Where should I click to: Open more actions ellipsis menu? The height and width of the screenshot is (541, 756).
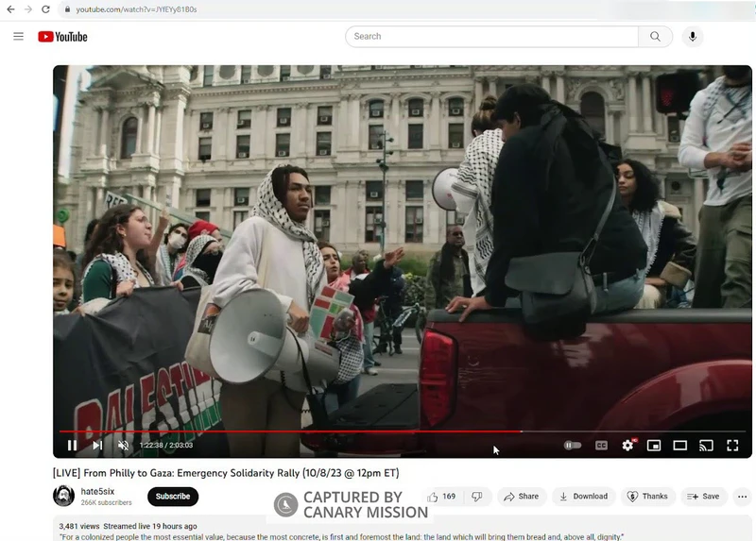pyautogui.click(x=742, y=497)
